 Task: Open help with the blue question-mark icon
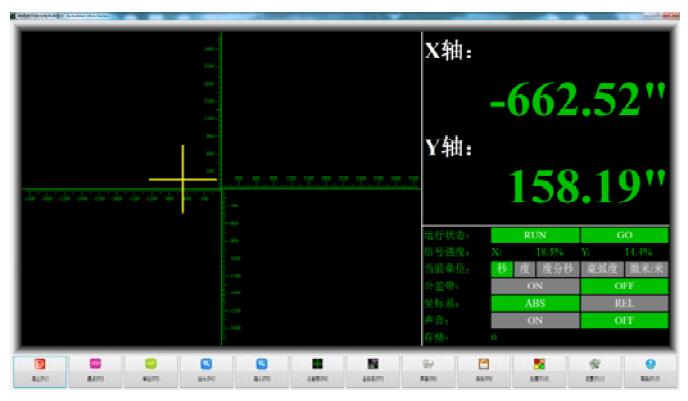tap(648, 369)
